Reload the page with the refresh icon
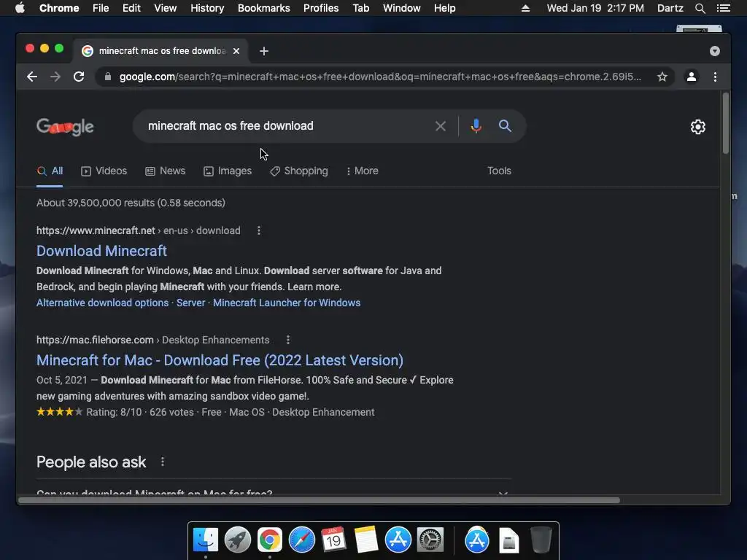The image size is (747, 560). pos(79,77)
